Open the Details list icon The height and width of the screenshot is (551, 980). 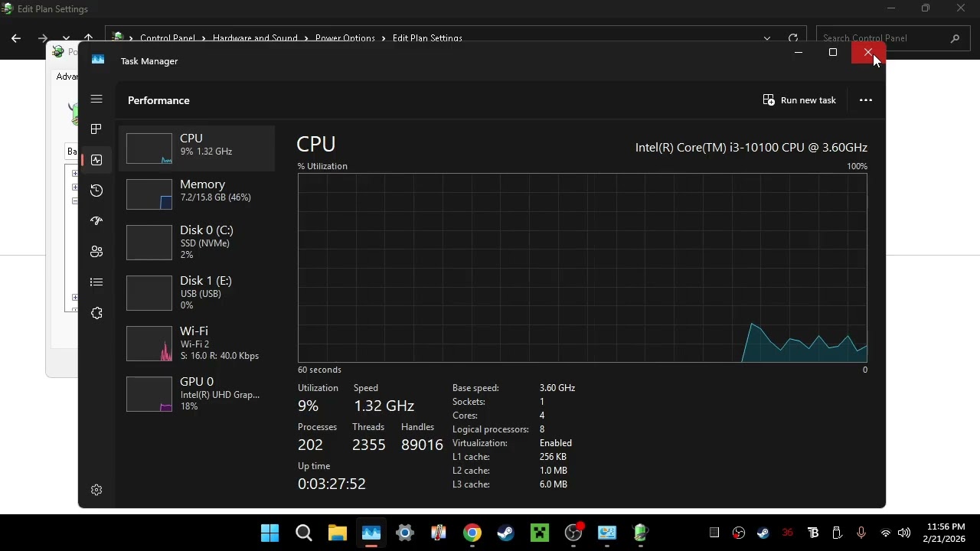96,282
